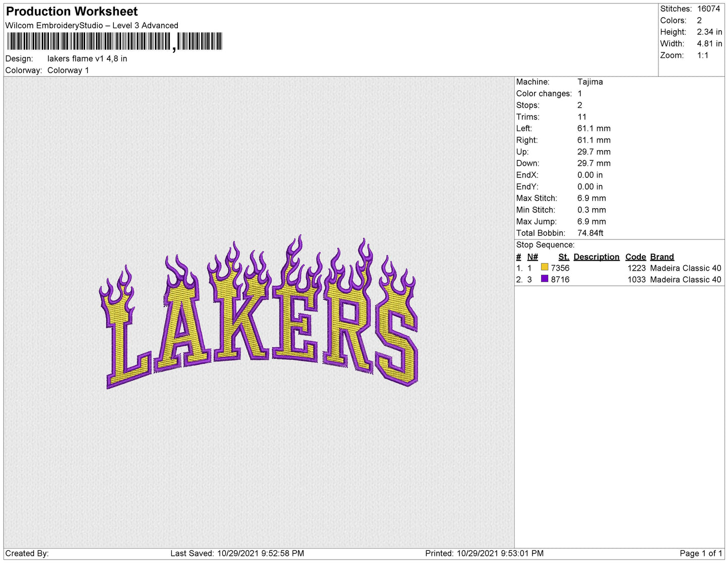Click thread code 1223 in stop sequence
This screenshot has height=563, width=728.
[636, 268]
